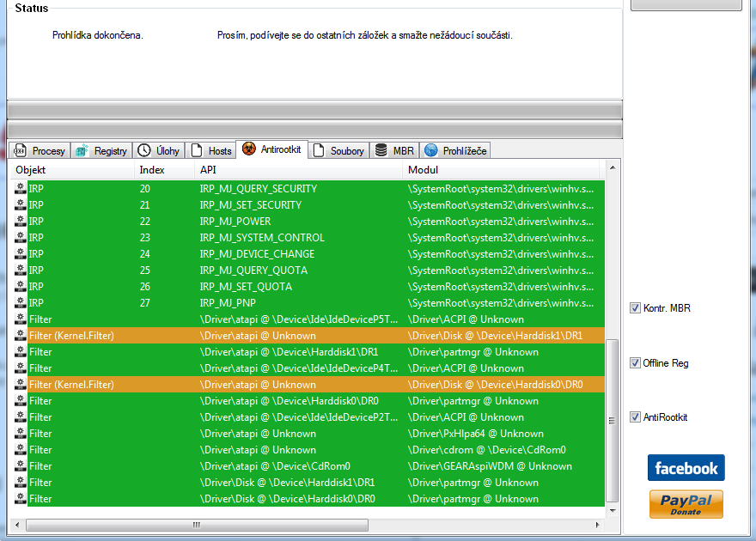
Task: Click gear icon of Harddisk1\DR1 Kernel.Filter row
Action: coord(21,335)
